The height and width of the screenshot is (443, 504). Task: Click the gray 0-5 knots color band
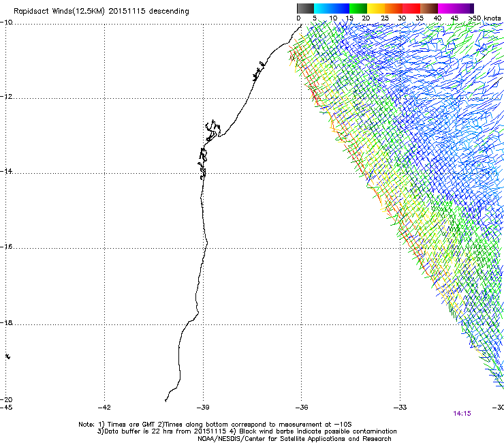coord(305,8)
